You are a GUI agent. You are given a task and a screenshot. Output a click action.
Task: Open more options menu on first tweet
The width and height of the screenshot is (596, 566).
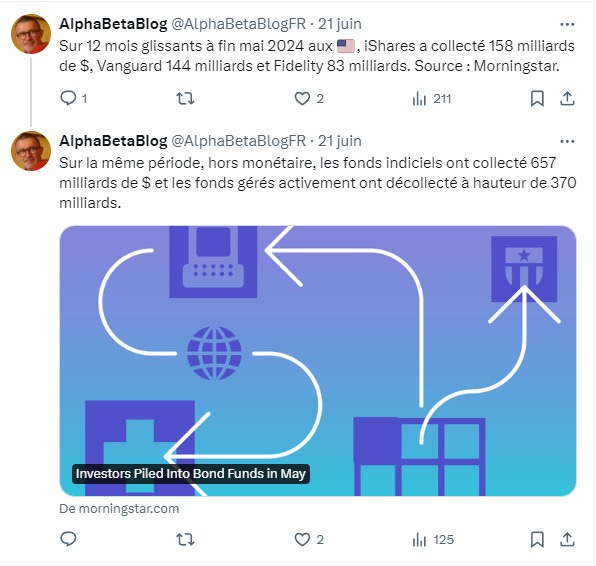[x=567, y=24]
